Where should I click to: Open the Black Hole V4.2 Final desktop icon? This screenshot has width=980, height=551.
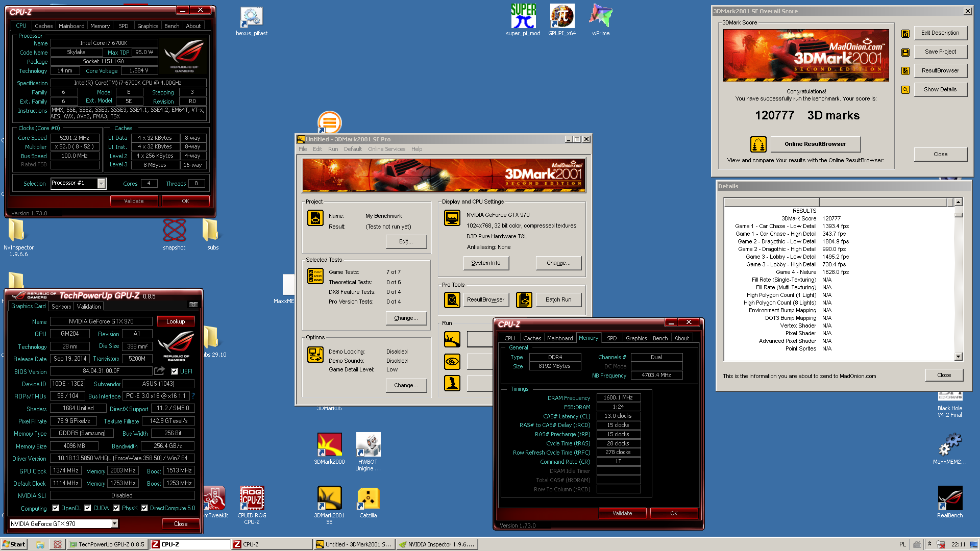(x=950, y=405)
